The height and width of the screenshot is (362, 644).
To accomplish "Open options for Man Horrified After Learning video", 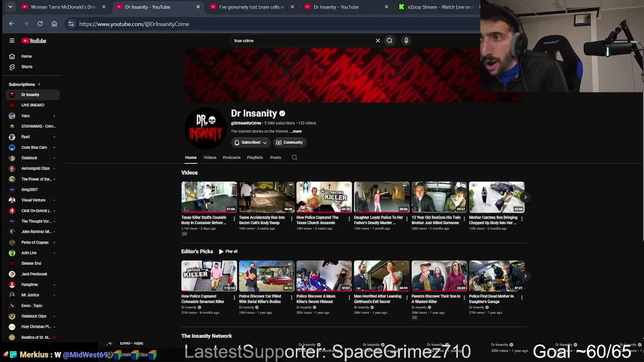I will tap(407, 298).
